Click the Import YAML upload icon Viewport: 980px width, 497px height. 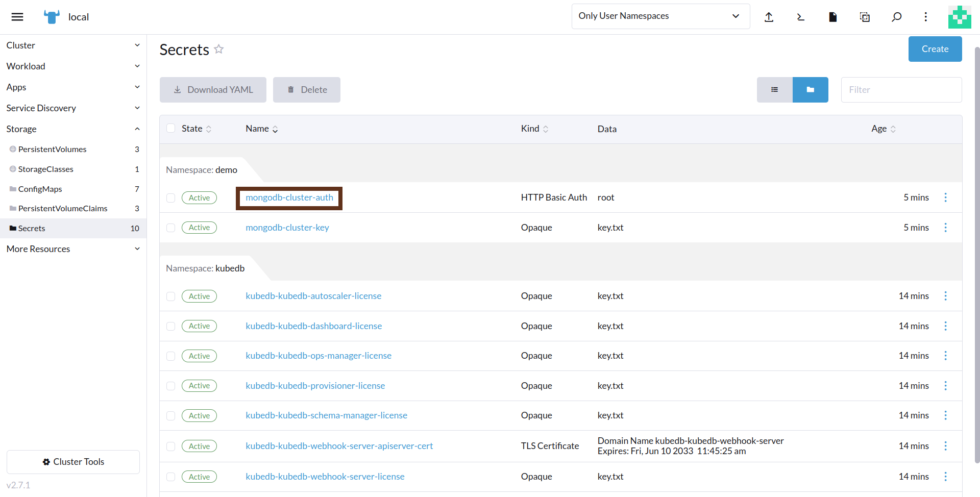[x=769, y=17]
